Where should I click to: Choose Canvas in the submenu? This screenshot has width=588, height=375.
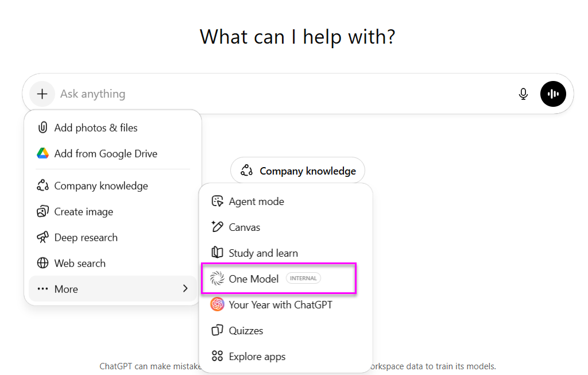click(x=244, y=227)
